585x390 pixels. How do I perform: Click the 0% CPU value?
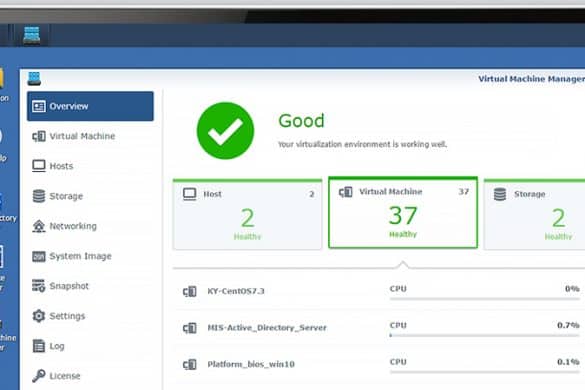tap(572, 288)
